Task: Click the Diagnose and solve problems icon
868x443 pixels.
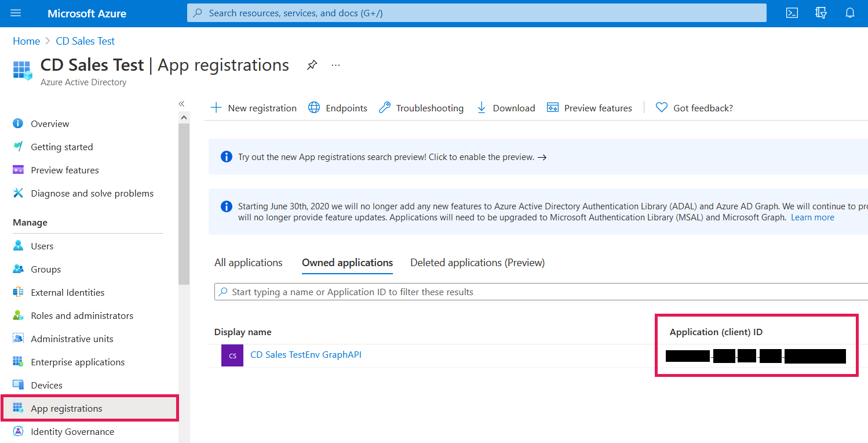Action: tap(18, 193)
